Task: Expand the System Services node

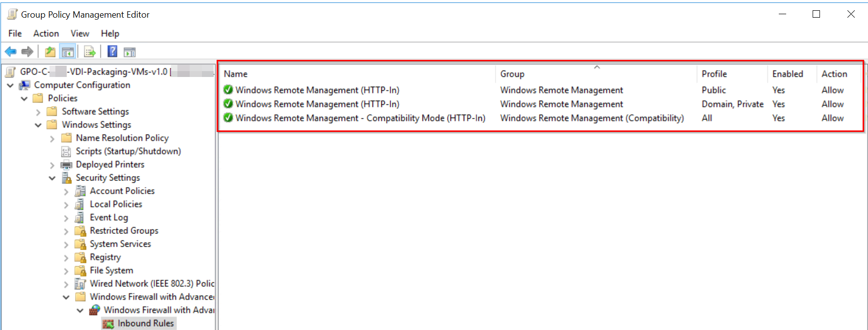Action: click(x=66, y=245)
